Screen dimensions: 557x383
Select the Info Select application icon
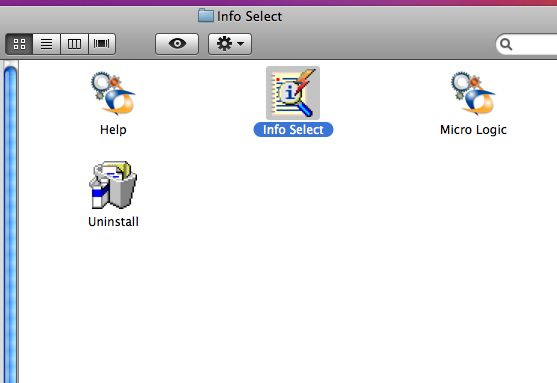point(293,93)
